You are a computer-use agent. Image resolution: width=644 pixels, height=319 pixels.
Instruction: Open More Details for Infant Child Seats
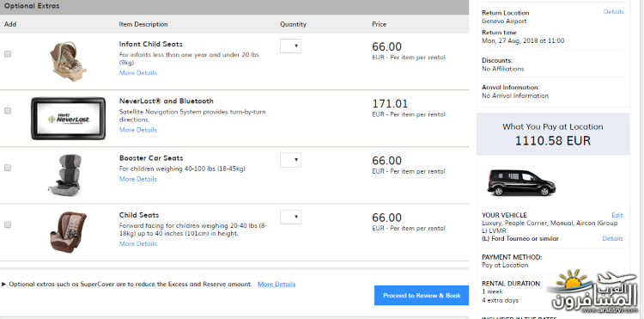click(138, 73)
